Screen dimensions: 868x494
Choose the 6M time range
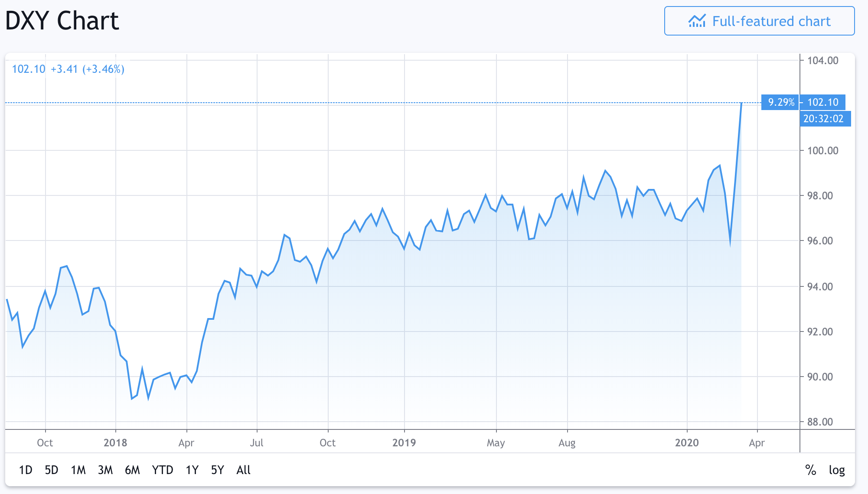(132, 470)
